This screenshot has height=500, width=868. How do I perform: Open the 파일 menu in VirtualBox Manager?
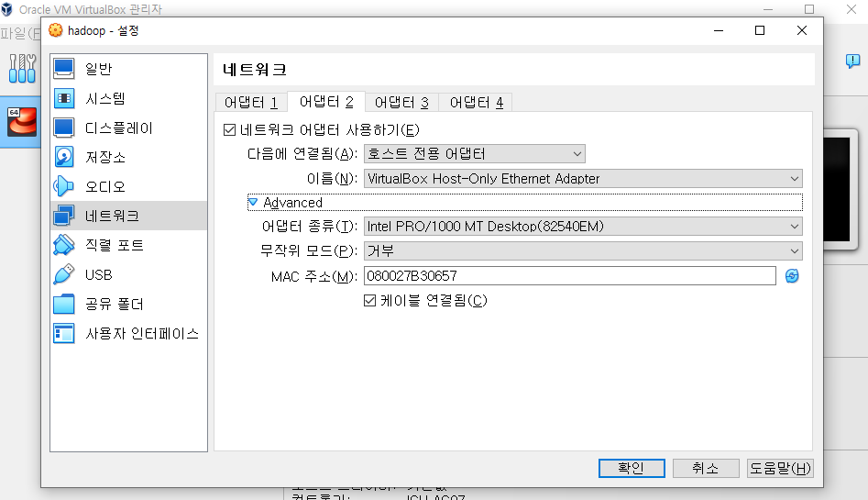[x=20, y=34]
